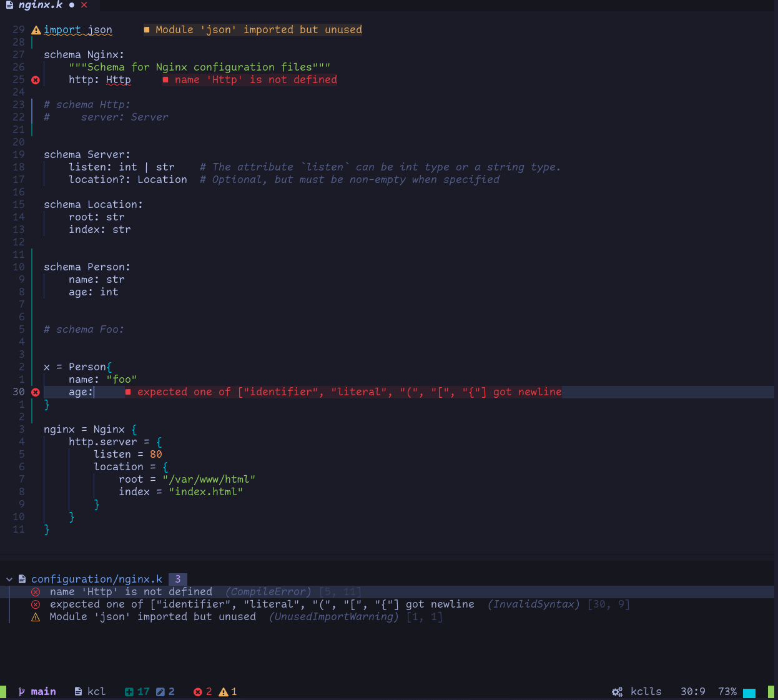Click the file icon beside configuration/nginx.k
The image size is (778, 700).
click(x=22, y=579)
